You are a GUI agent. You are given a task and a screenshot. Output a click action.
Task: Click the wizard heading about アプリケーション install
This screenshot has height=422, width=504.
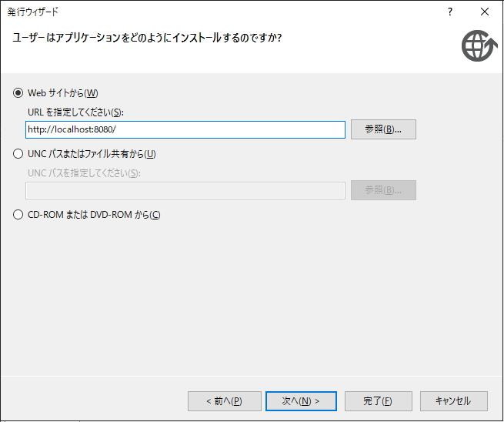coord(147,38)
